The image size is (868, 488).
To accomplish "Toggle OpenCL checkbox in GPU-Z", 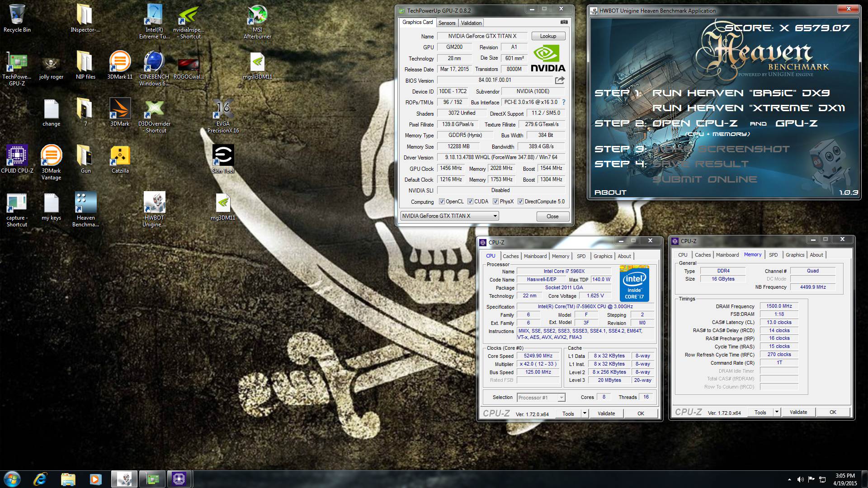I will pyautogui.click(x=442, y=202).
